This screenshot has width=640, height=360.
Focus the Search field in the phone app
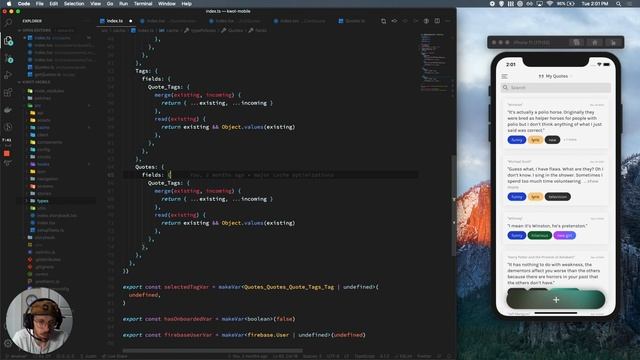coord(556,87)
